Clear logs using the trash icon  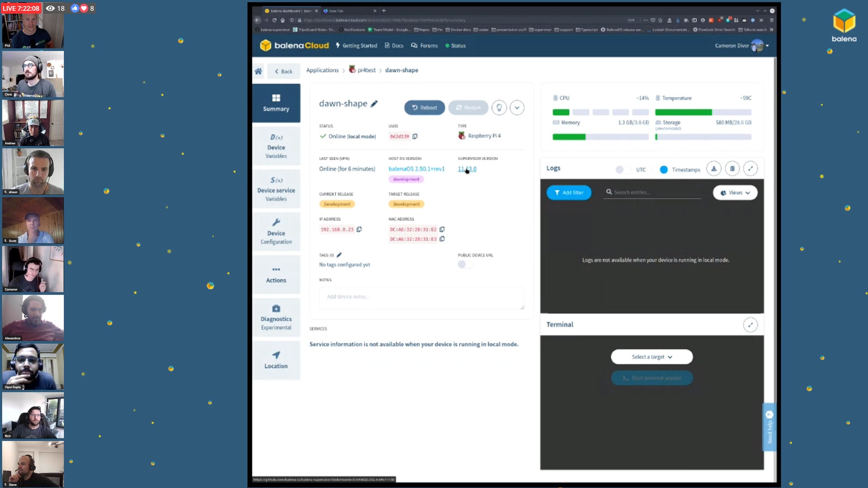(732, 169)
